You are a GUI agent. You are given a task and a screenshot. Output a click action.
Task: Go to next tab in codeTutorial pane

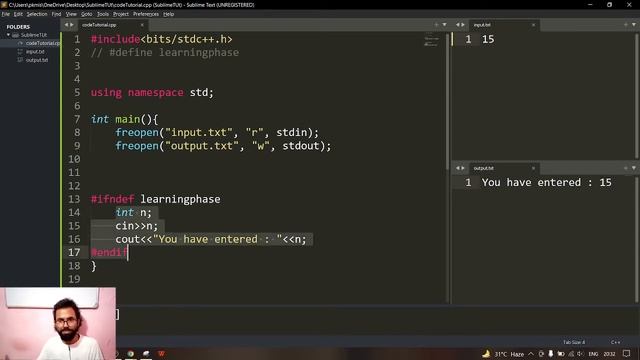click(72, 25)
